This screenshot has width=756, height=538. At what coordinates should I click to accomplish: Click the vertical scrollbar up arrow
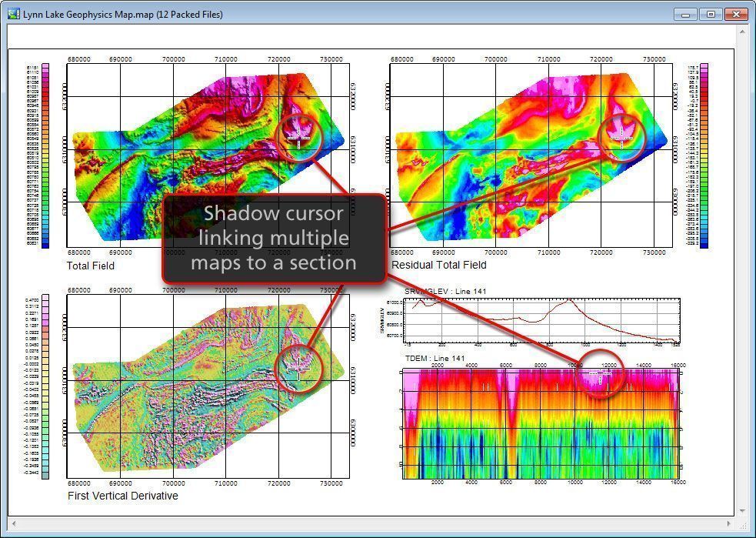click(x=741, y=35)
